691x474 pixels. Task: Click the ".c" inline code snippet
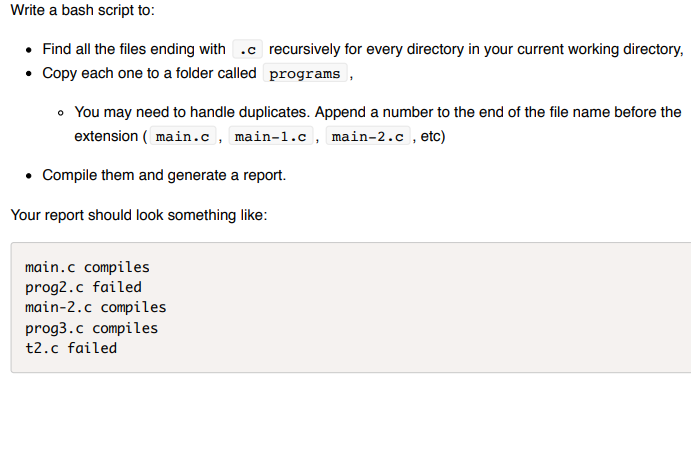coord(247,49)
